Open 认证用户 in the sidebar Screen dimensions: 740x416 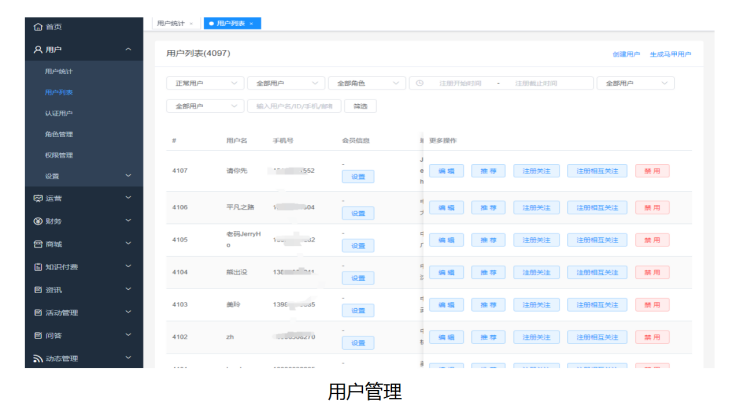coord(59,113)
